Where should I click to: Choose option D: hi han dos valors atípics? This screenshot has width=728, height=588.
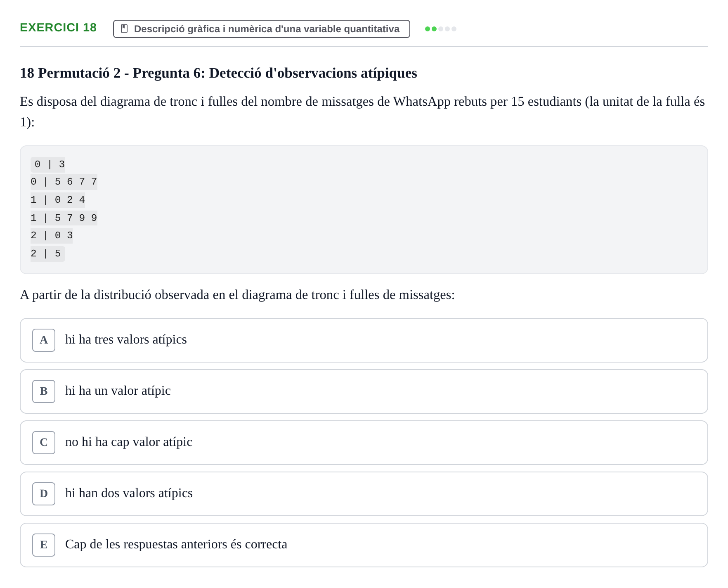coord(364,494)
